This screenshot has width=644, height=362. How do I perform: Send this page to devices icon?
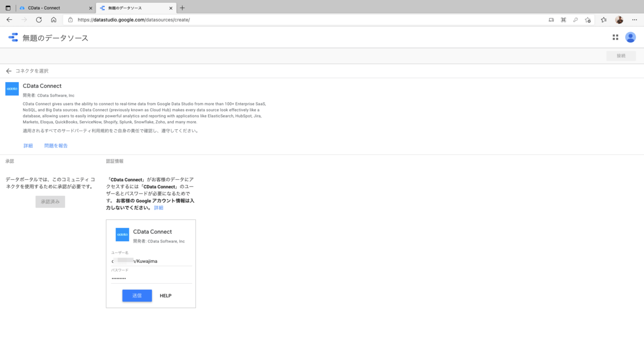[551, 20]
